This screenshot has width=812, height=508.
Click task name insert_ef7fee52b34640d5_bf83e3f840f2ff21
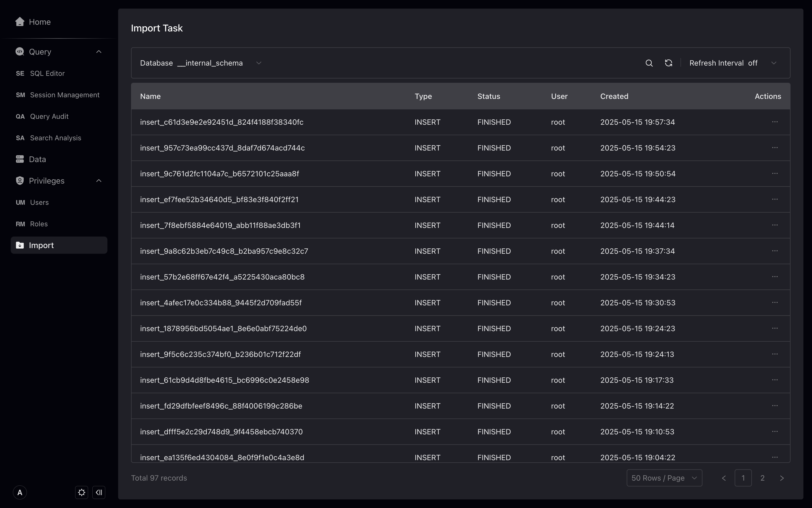point(219,200)
